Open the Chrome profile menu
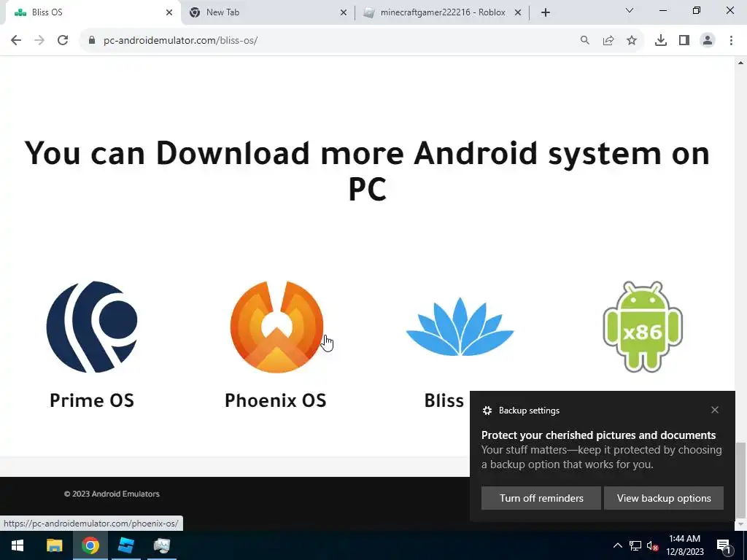The width and height of the screenshot is (747, 560). coord(708,41)
